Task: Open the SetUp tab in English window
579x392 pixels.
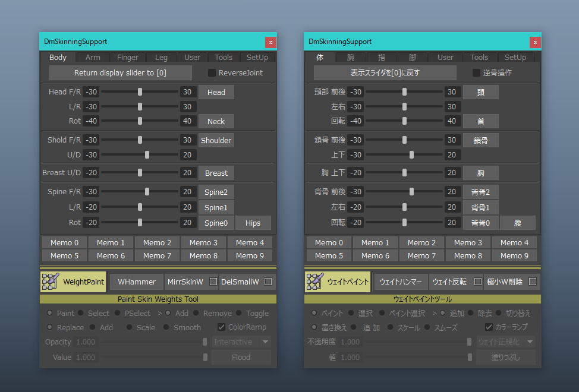Action: [x=257, y=57]
